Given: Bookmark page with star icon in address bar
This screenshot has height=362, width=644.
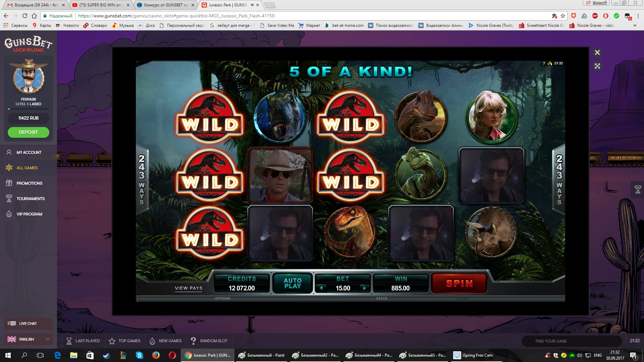Looking at the screenshot, I should click(x=563, y=16).
